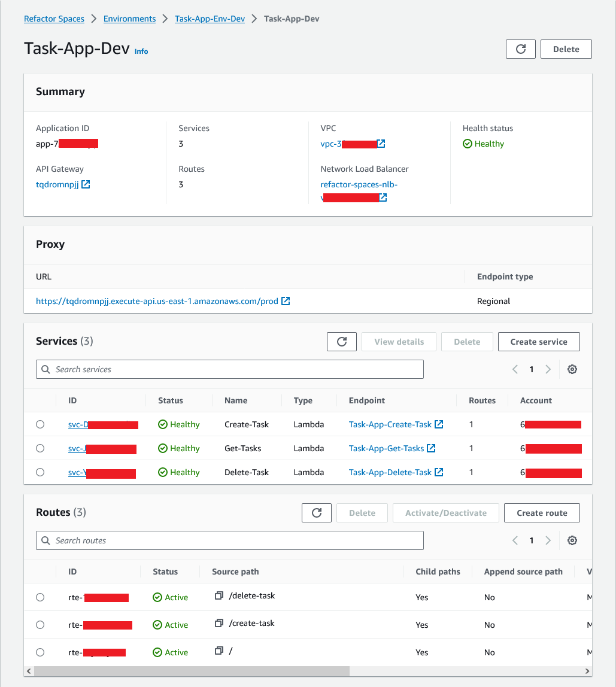
Task: Select the /delete-task route radio button
Action: [40, 597]
